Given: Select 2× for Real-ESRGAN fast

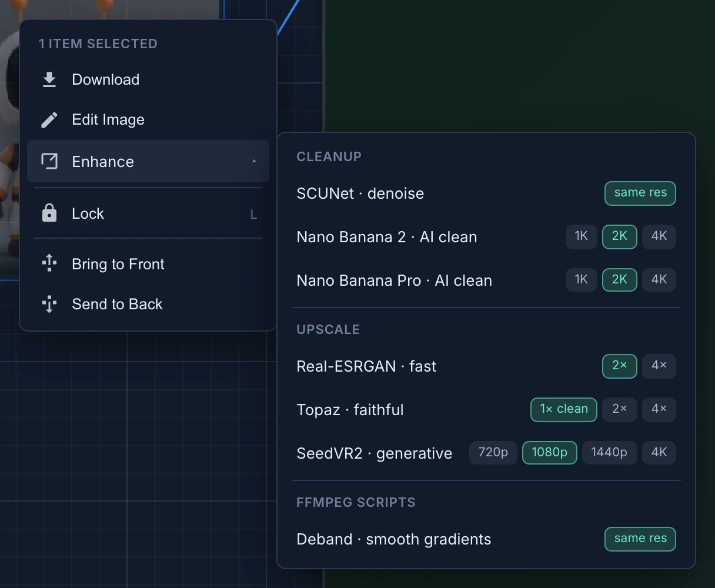Looking at the screenshot, I should coord(620,366).
